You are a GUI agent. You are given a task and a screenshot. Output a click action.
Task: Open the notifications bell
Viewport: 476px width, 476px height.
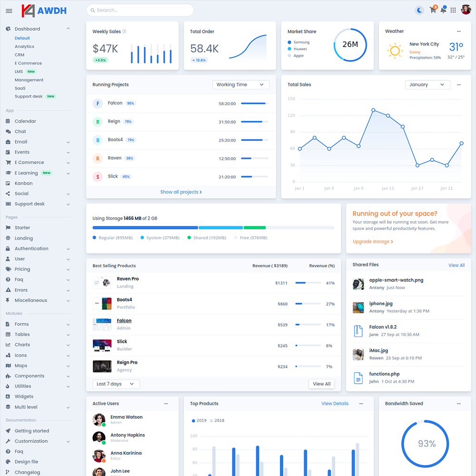443,10
